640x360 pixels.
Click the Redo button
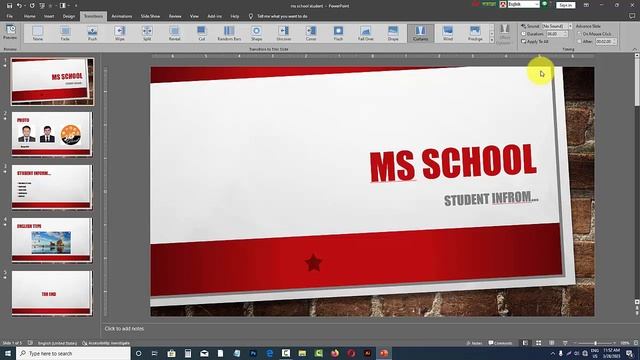tap(32, 6)
